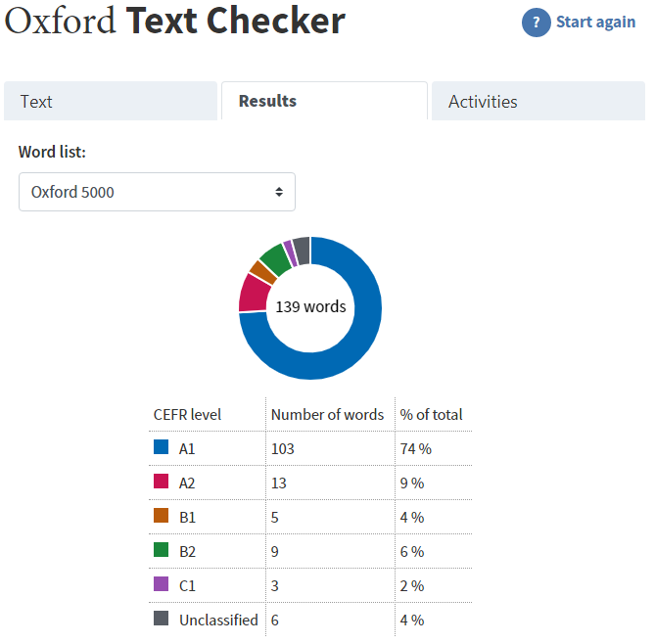Viewport: 655px width, 644px height.
Task: Click the orange B1 color swatch
Action: [x=162, y=516]
